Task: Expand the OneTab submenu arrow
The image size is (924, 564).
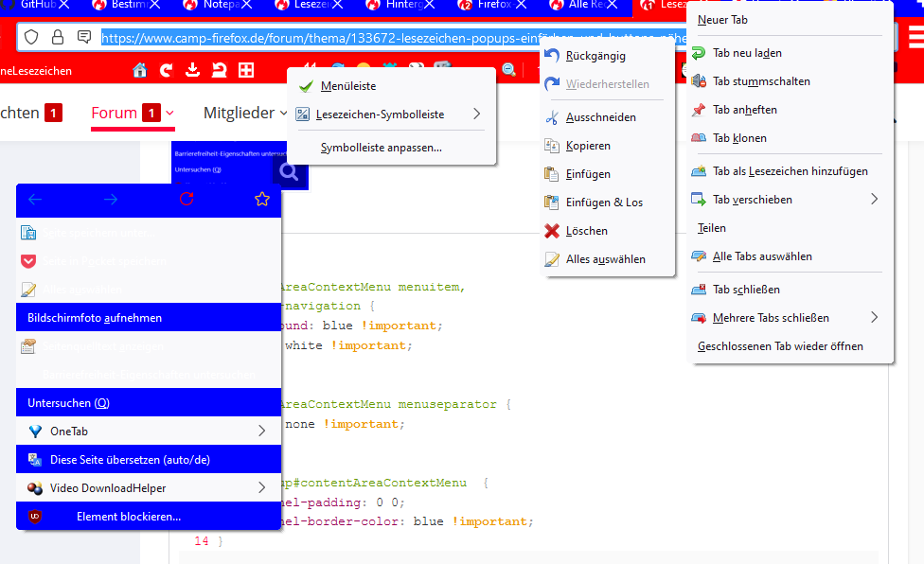Action: pyautogui.click(x=261, y=431)
